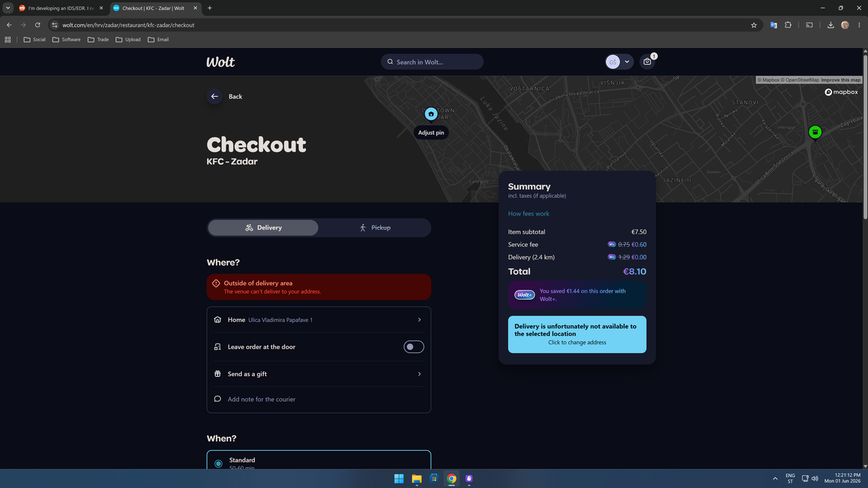Click the user avatar in Wolt header
Screen dimensions: 868x488
(x=613, y=62)
